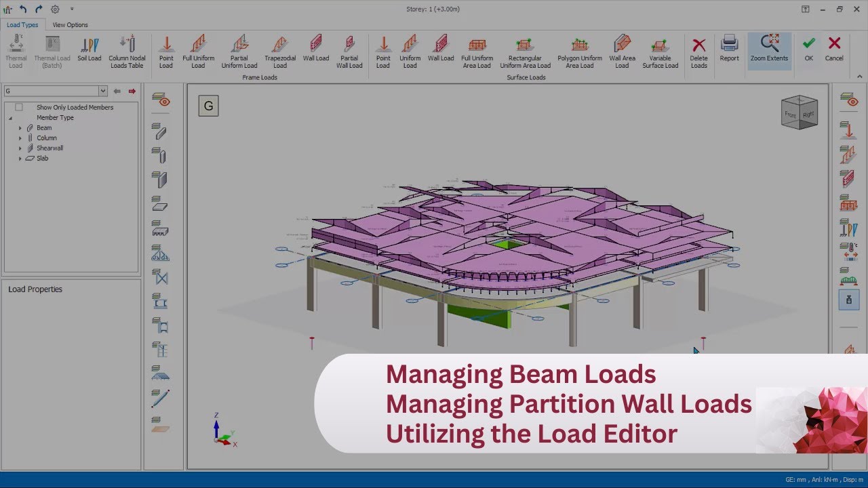Toggle the highlighted weight icon in right strip
Screen dimensions: 868x488
tap(849, 299)
